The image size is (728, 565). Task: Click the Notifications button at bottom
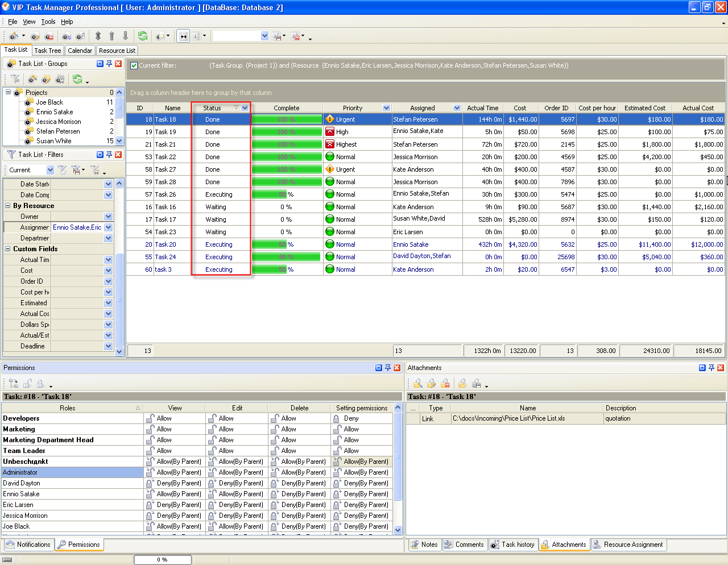point(28,545)
